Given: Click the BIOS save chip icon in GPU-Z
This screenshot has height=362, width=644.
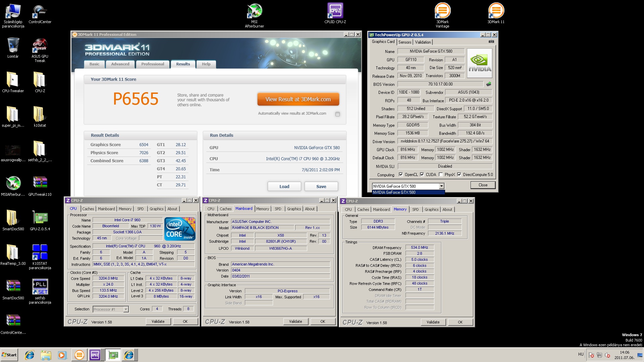Looking at the screenshot, I should (488, 84).
